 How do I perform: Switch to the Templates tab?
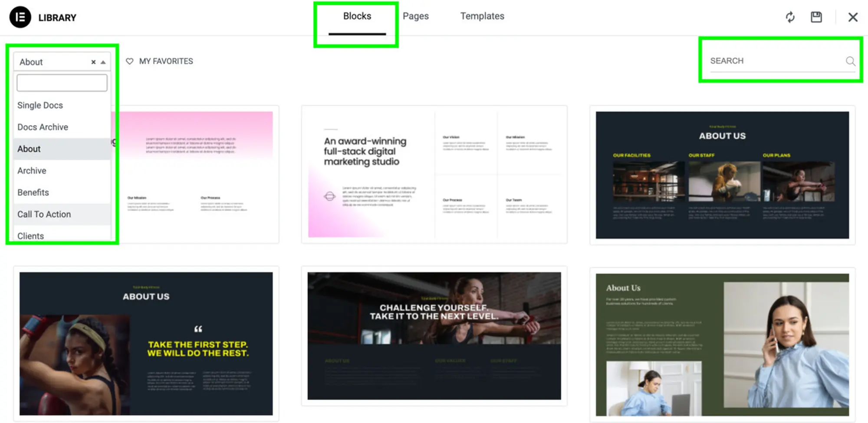[482, 17]
